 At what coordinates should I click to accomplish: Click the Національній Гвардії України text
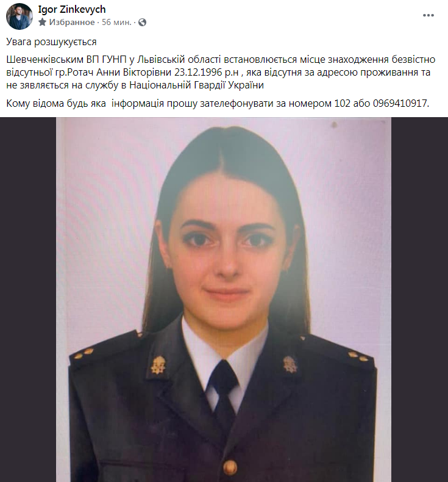coord(196,85)
